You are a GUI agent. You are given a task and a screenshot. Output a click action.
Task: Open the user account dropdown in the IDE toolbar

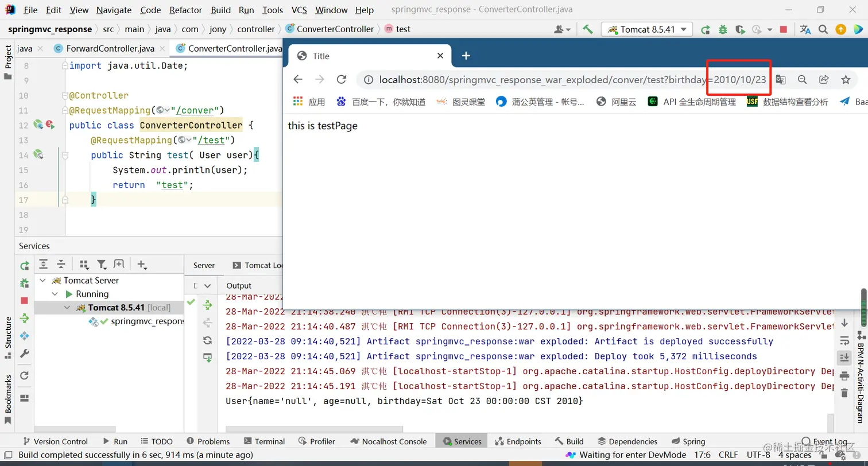[x=562, y=29]
